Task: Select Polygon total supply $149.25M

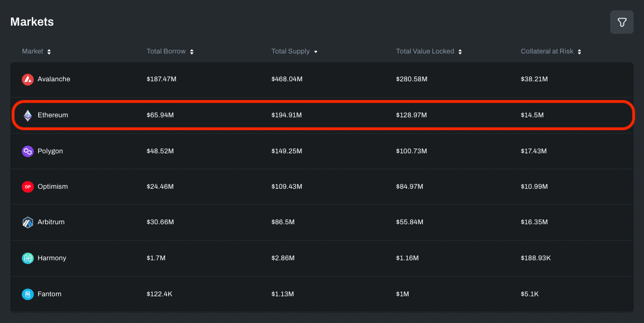Action: coord(287,151)
